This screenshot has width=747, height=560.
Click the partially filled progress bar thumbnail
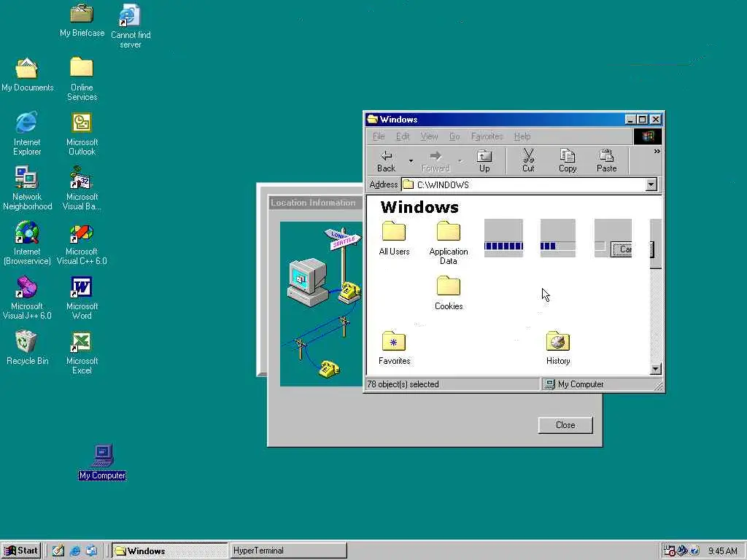point(558,238)
